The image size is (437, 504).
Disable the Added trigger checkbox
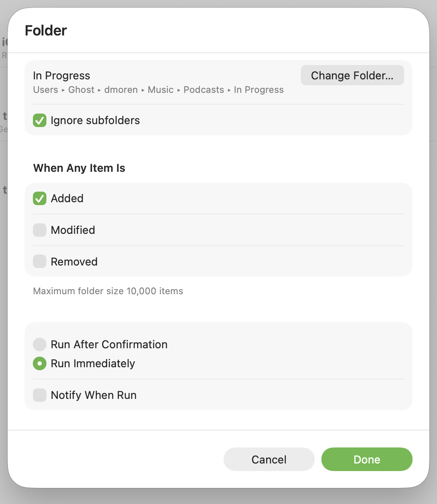(40, 198)
